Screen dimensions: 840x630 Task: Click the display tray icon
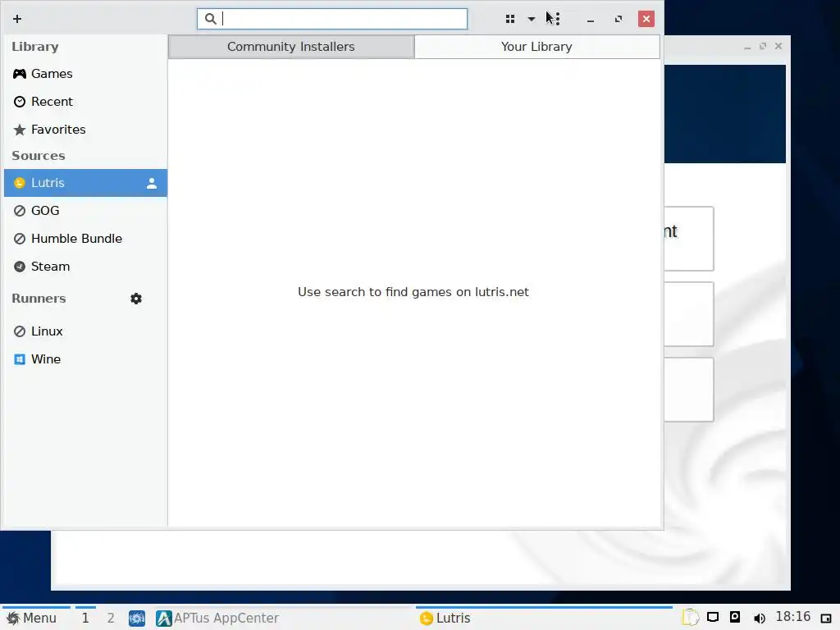(x=713, y=617)
